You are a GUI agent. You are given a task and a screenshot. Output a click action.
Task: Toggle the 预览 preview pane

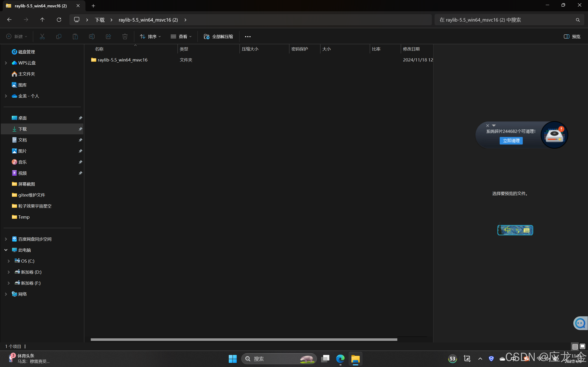click(572, 36)
